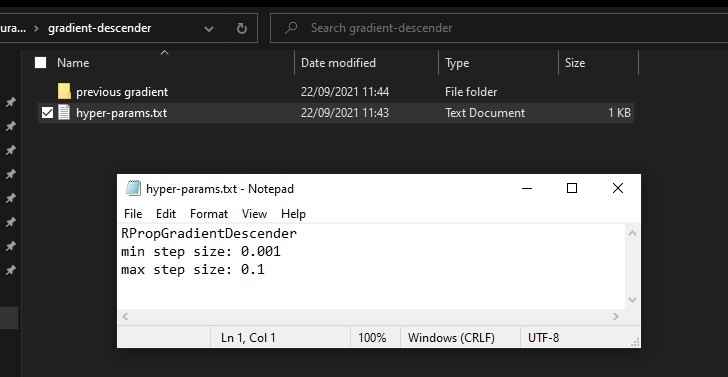The image size is (728, 377).
Task: Click the Notepad icon in title bar
Action: [x=133, y=188]
